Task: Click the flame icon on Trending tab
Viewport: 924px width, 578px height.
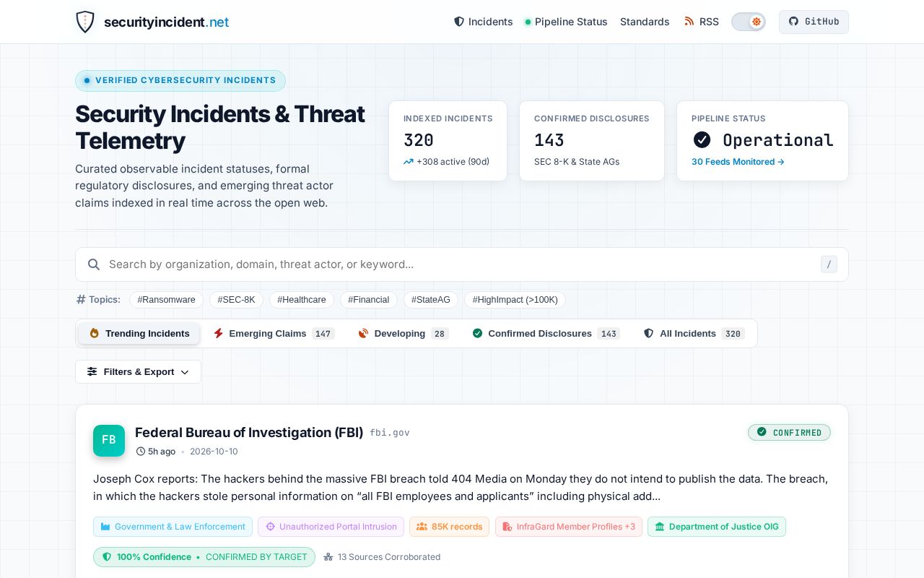Action: (94, 333)
